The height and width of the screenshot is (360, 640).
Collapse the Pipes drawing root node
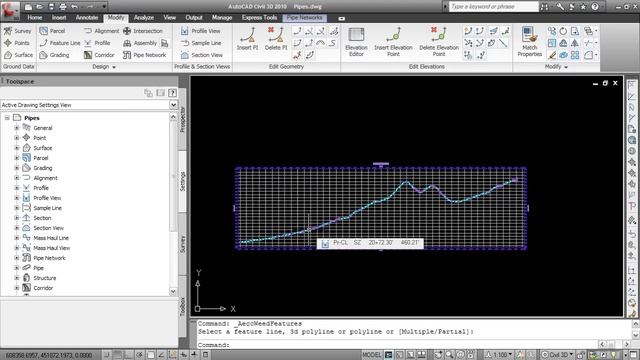(7, 118)
